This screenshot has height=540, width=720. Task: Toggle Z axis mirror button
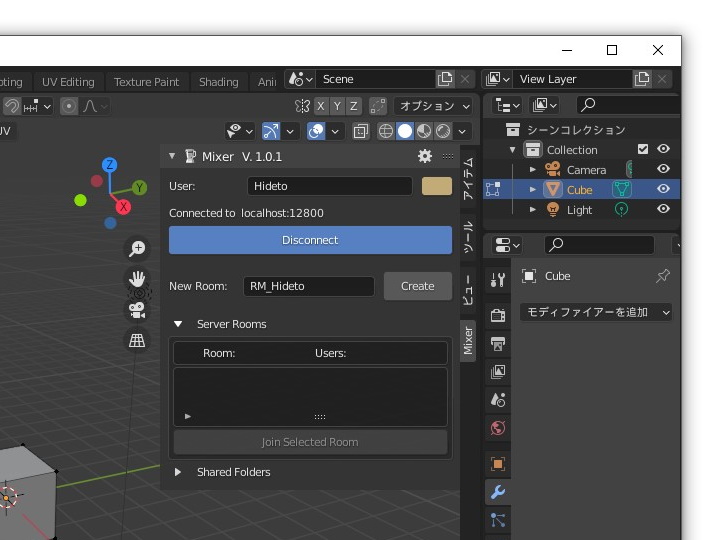[x=354, y=106]
